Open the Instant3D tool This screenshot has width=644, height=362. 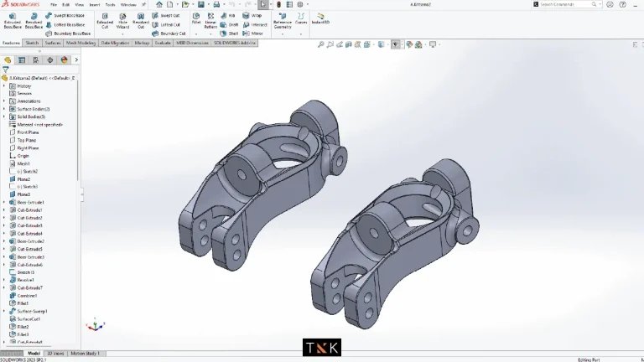pyautogui.click(x=320, y=20)
